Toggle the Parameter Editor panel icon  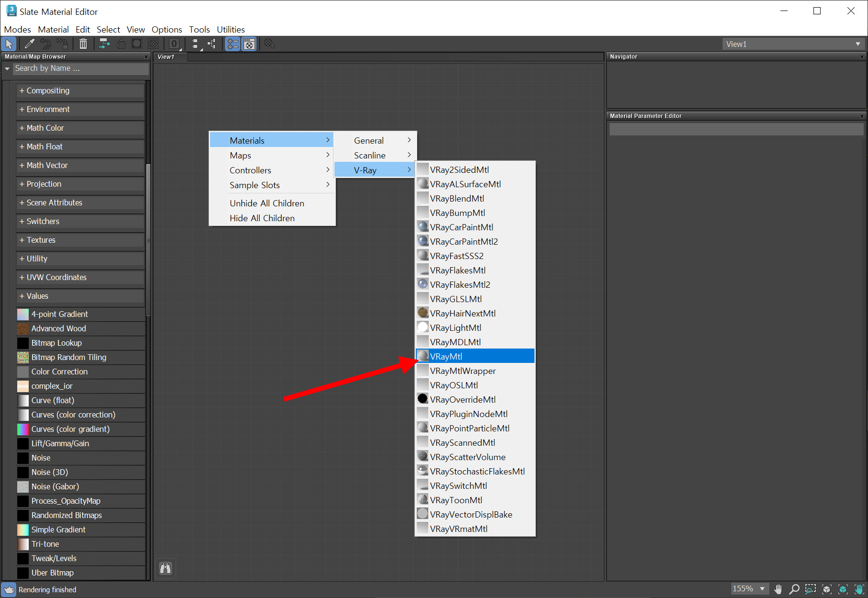click(249, 44)
